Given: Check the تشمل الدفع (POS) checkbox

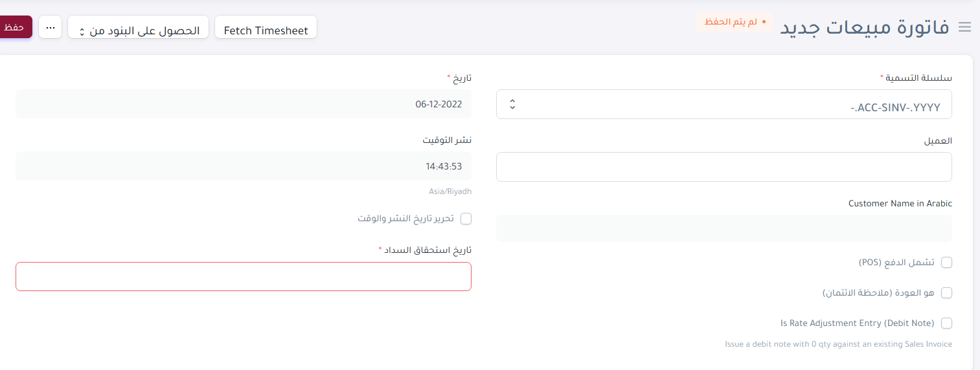Looking at the screenshot, I should coord(946,262).
